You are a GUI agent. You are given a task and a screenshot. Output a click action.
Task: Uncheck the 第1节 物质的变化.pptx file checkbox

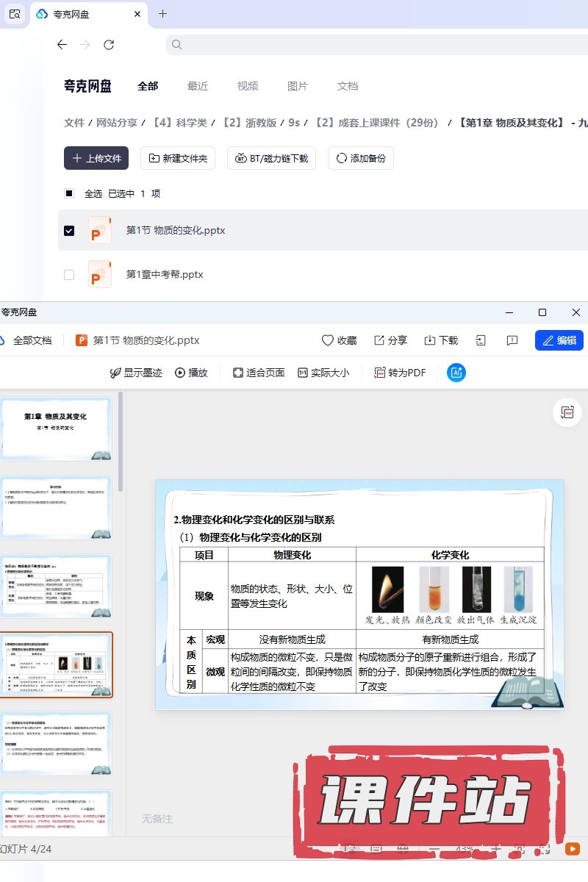[69, 231]
